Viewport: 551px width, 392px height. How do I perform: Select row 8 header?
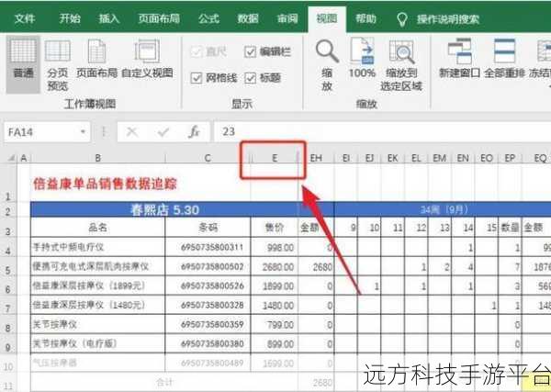point(8,325)
